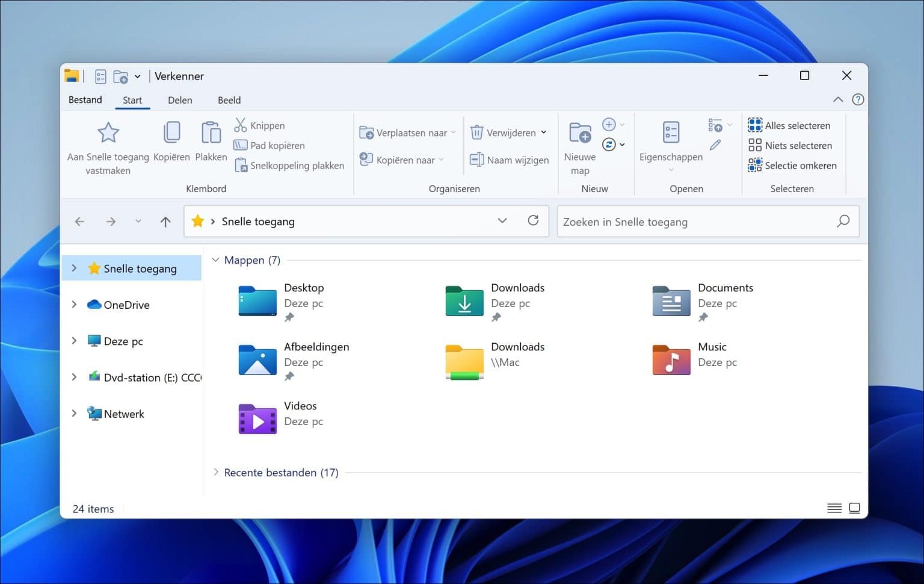Viewport: 924px width, 584px height.
Task: Open the Videos folder thumbnail
Action: (x=257, y=420)
